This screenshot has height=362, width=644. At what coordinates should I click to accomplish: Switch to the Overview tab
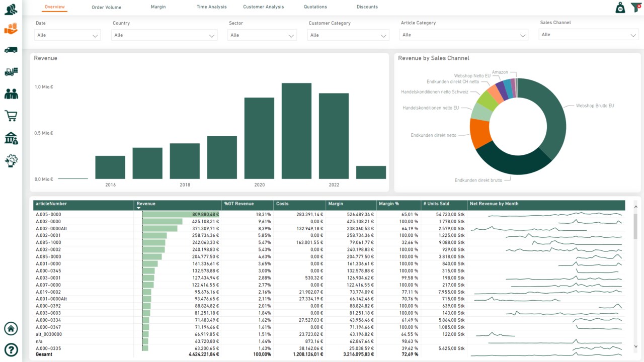click(54, 7)
